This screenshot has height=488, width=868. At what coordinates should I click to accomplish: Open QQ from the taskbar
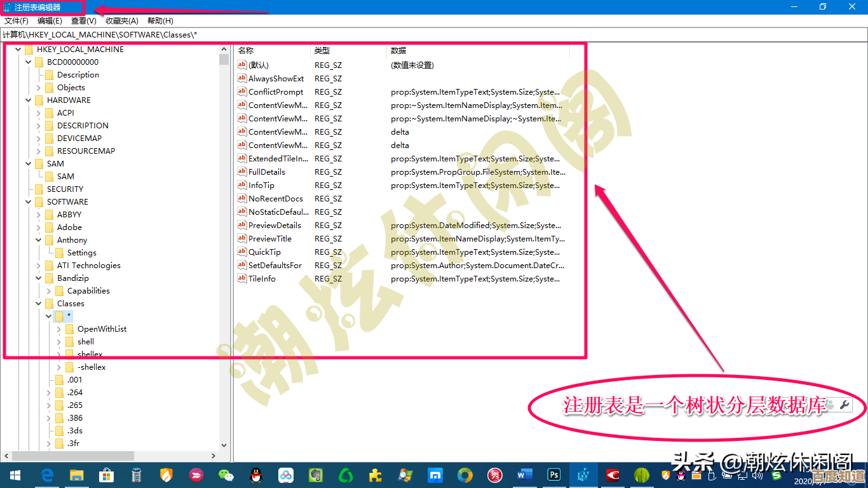click(256, 475)
